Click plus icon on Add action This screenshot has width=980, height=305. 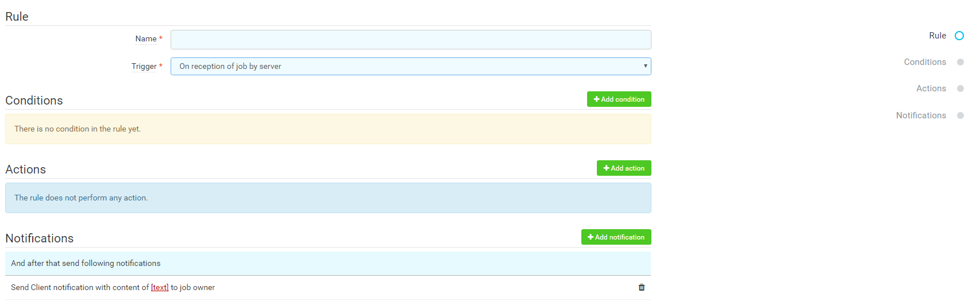(x=606, y=168)
